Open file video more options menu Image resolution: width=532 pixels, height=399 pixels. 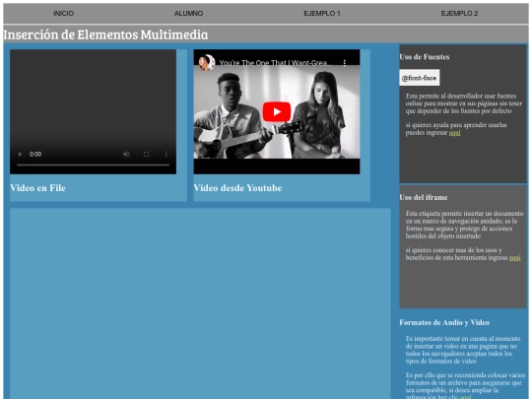pos(166,154)
